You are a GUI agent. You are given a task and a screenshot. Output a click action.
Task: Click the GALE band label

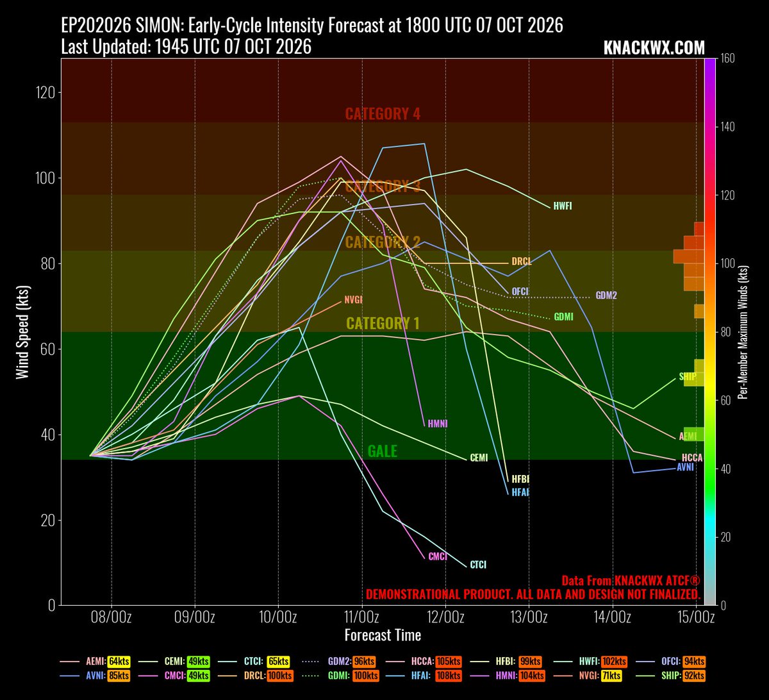(383, 451)
